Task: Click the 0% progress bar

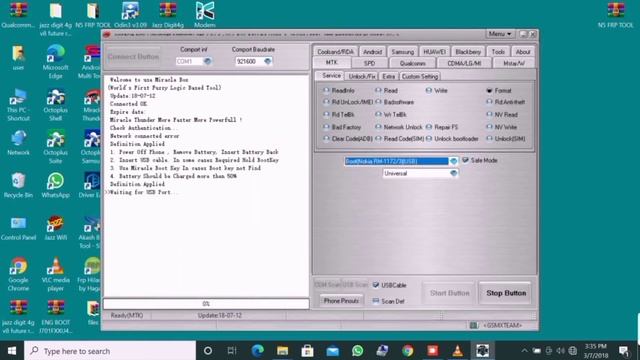Action: pos(206,304)
